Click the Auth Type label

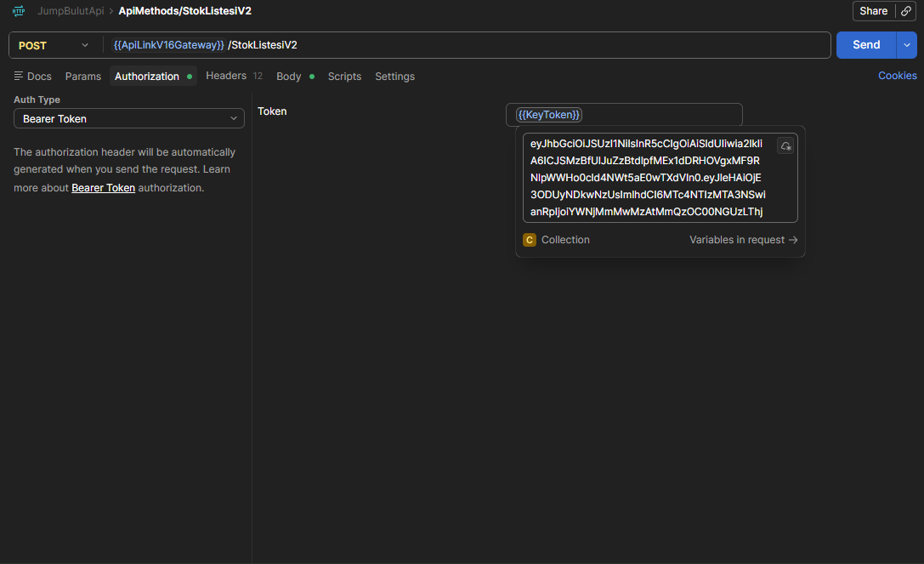click(37, 100)
